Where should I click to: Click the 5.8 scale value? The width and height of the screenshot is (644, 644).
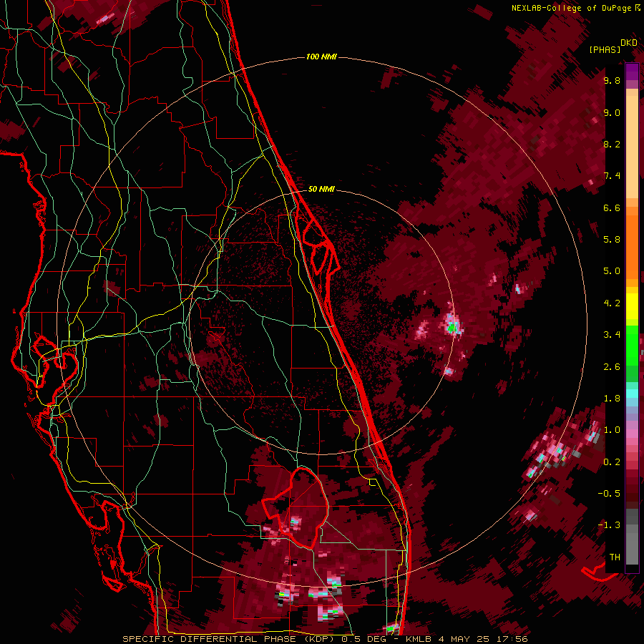pyautogui.click(x=612, y=240)
